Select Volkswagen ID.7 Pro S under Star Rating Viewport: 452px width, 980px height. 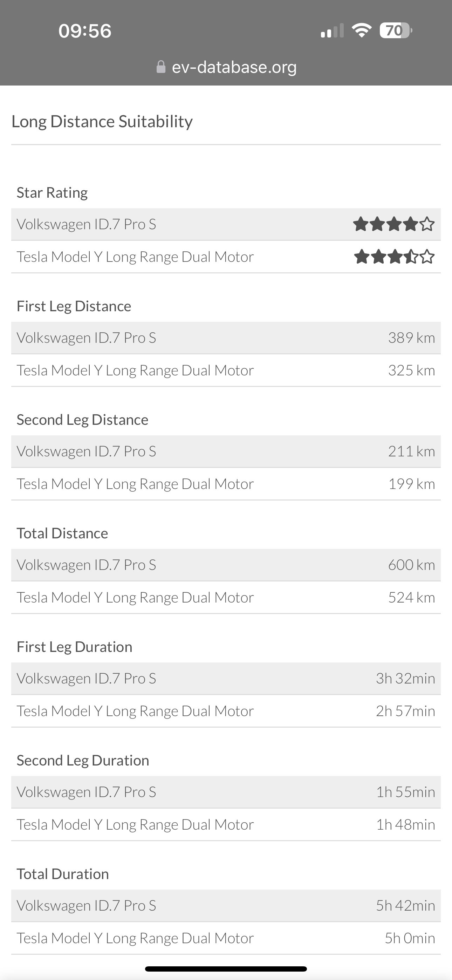tap(86, 224)
